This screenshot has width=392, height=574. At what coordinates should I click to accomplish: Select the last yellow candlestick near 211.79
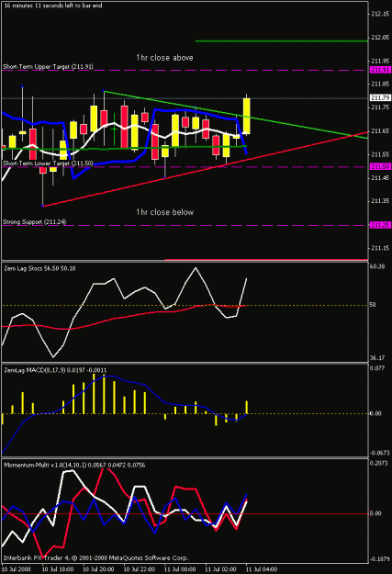pos(247,116)
